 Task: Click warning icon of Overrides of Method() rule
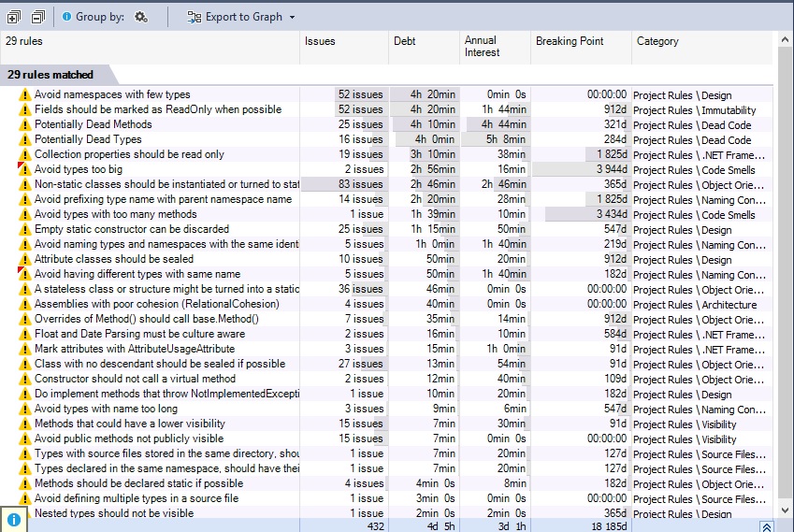24,319
